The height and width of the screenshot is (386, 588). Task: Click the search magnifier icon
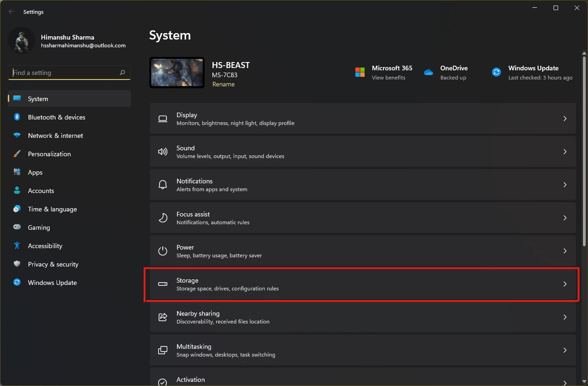pyautogui.click(x=122, y=73)
